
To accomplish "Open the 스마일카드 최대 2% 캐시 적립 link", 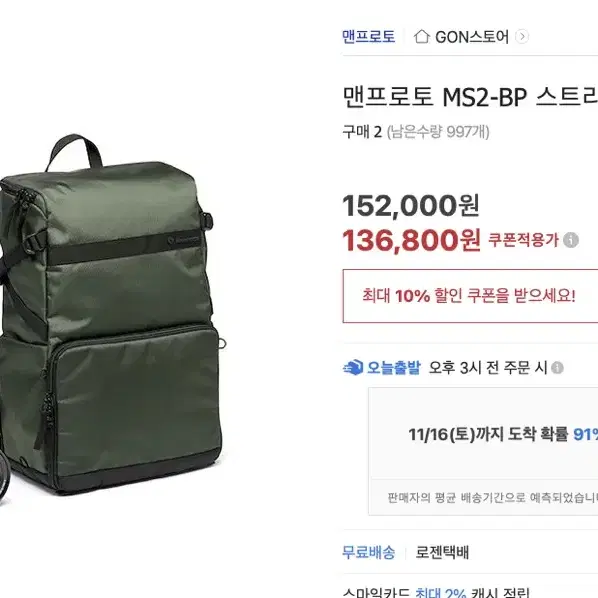I will 436,593.
